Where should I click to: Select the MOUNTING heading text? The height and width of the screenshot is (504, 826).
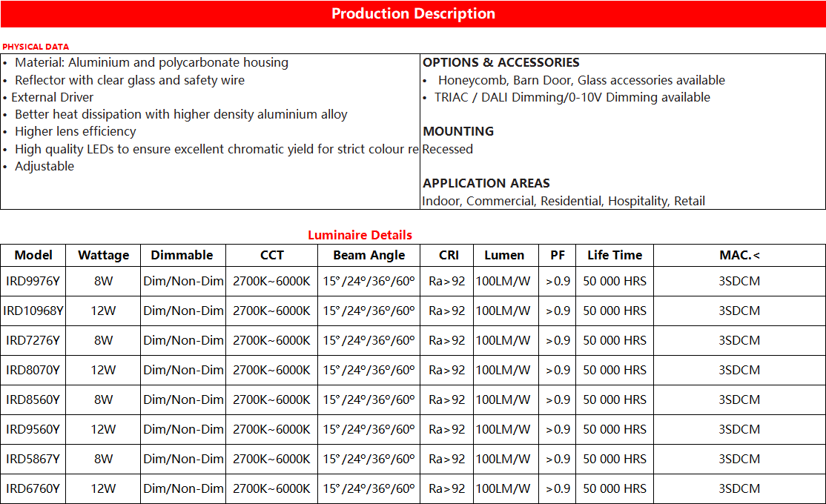457,131
